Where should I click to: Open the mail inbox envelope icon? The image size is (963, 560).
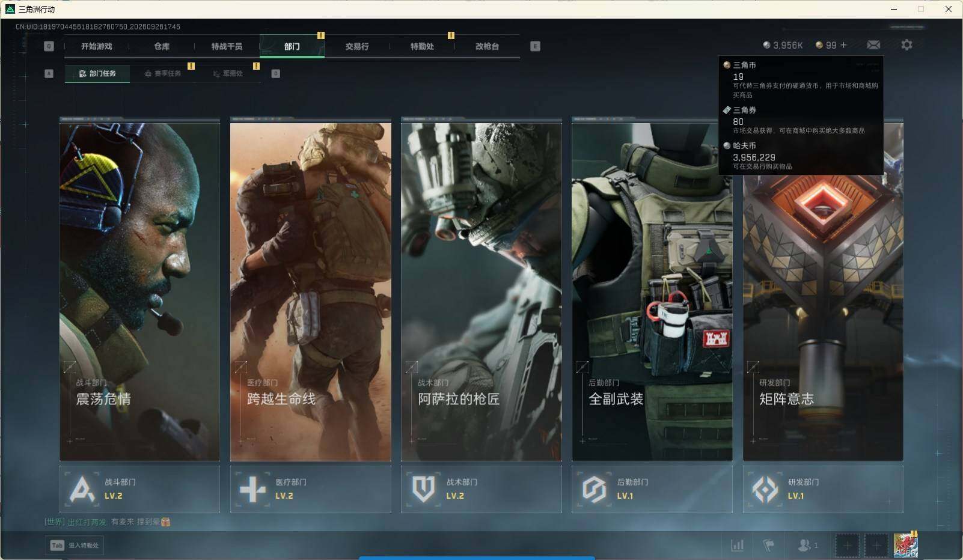click(x=873, y=45)
